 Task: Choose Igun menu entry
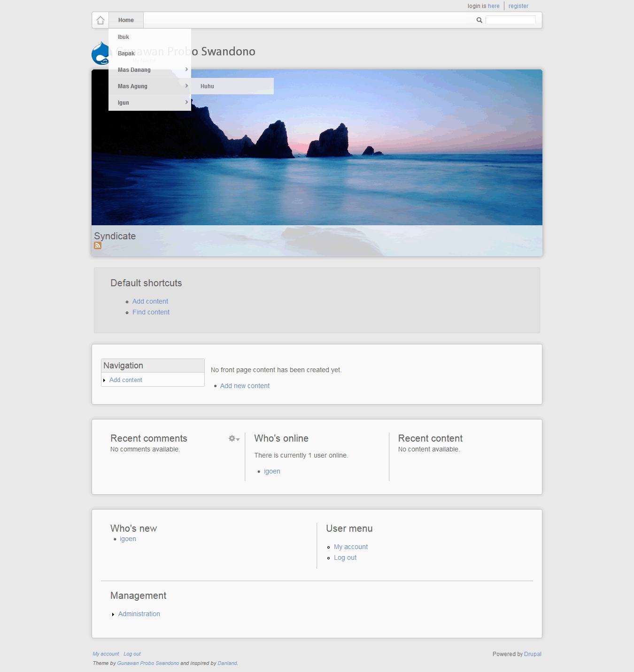[149, 103]
